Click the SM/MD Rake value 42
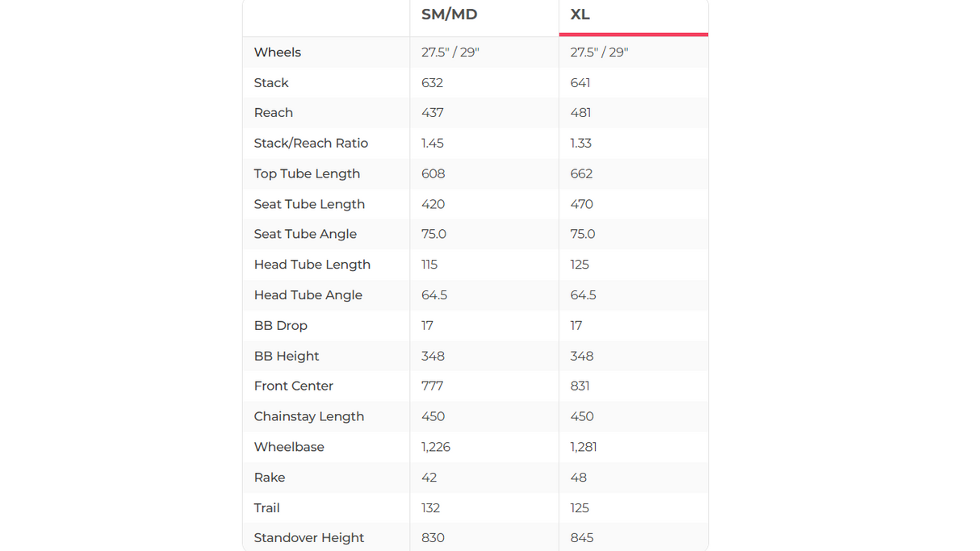Image resolution: width=980 pixels, height=551 pixels. point(429,478)
